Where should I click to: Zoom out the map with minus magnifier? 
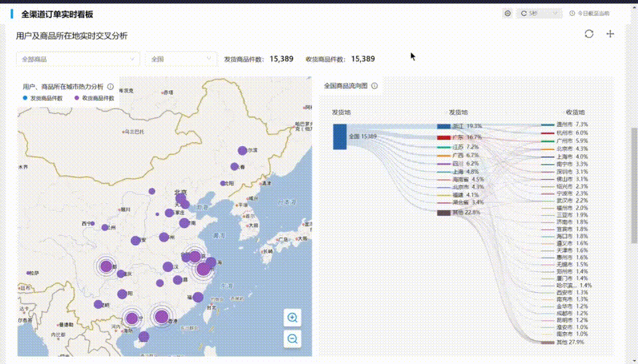(292, 339)
